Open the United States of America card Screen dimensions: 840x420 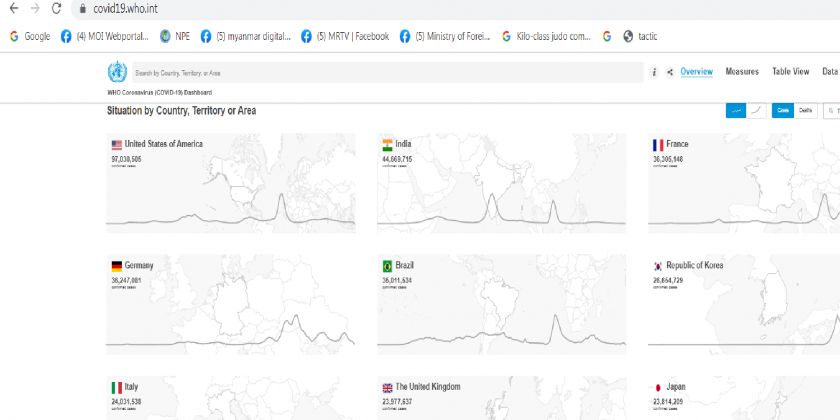[x=230, y=183]
